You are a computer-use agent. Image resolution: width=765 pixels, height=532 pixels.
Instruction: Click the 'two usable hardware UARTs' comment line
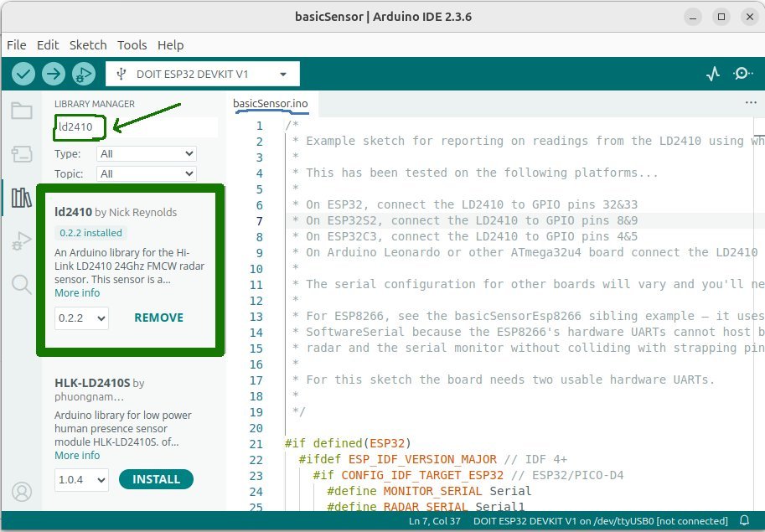(x=504, y=380)
